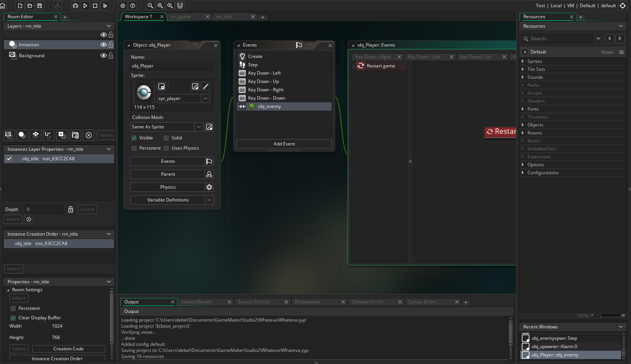This screenshot has height=364, width=631.
Task: Expand the Objects group in Resources
Action: [523, 125]
